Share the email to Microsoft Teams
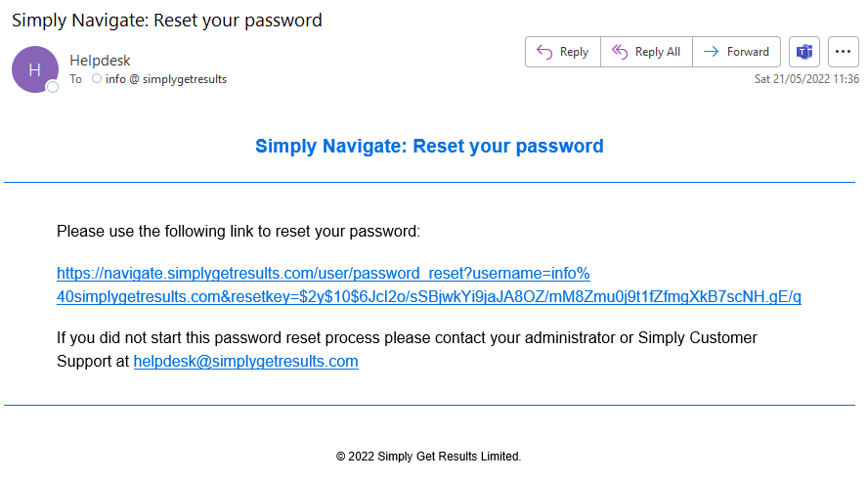868x481 pixels. coord(805,52)
